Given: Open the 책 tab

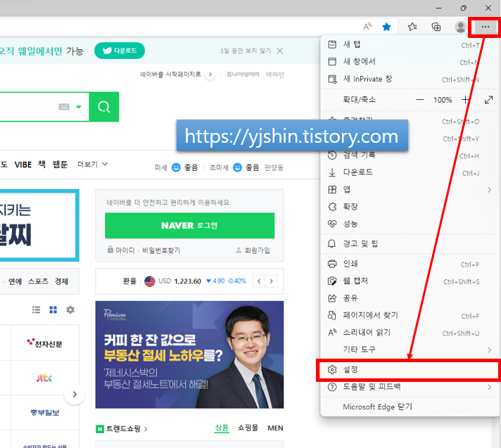Looking at the screenshot, I should 42,164.
